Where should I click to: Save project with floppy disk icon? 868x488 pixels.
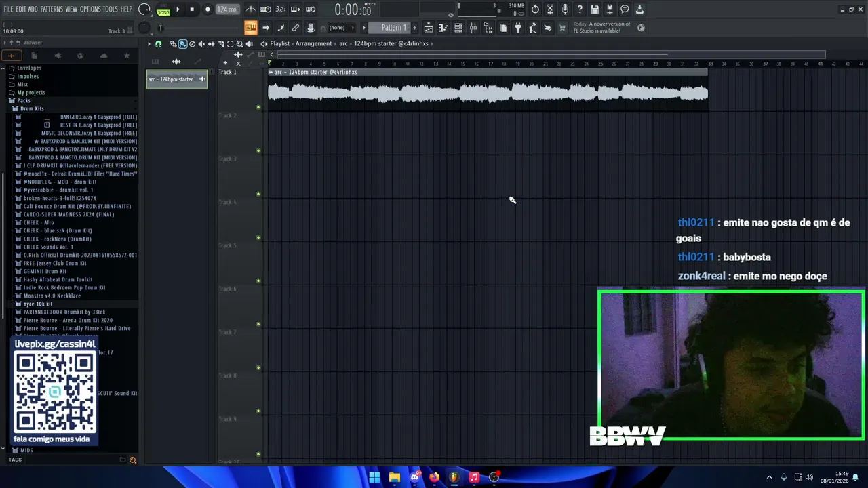(595, 9)
